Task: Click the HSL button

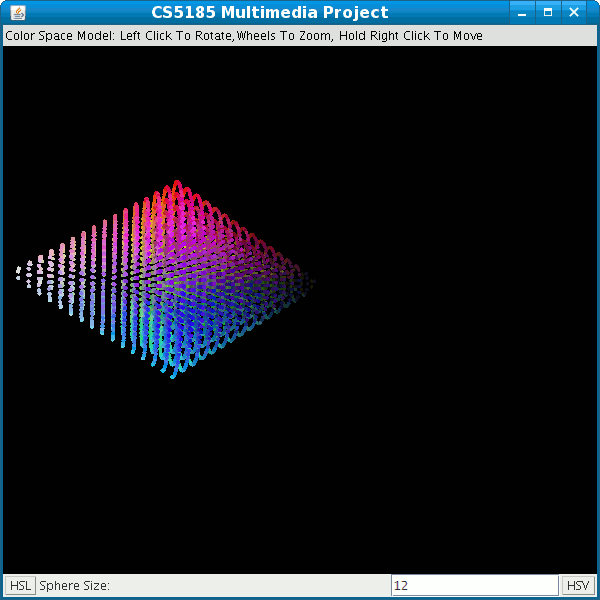Action: pyautogui.click(x=20, y=585)
